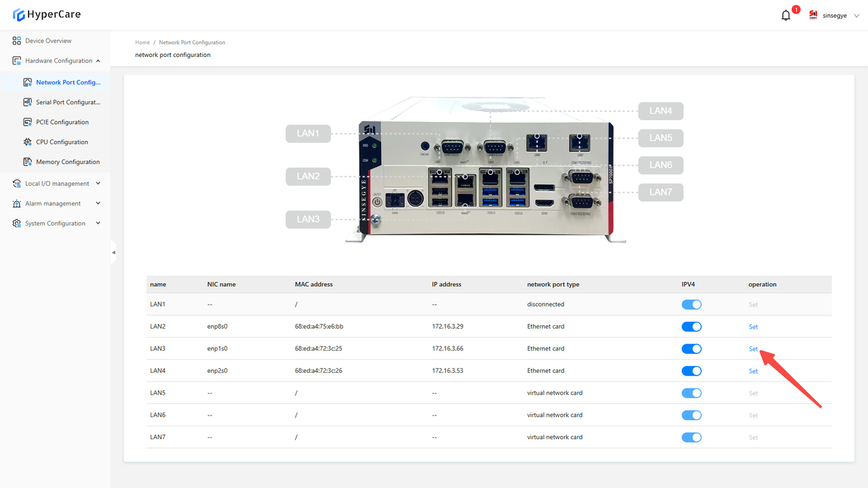Click the HyperCare logo
This screenshot has width=868, height=488.
(x=46, y=15)
